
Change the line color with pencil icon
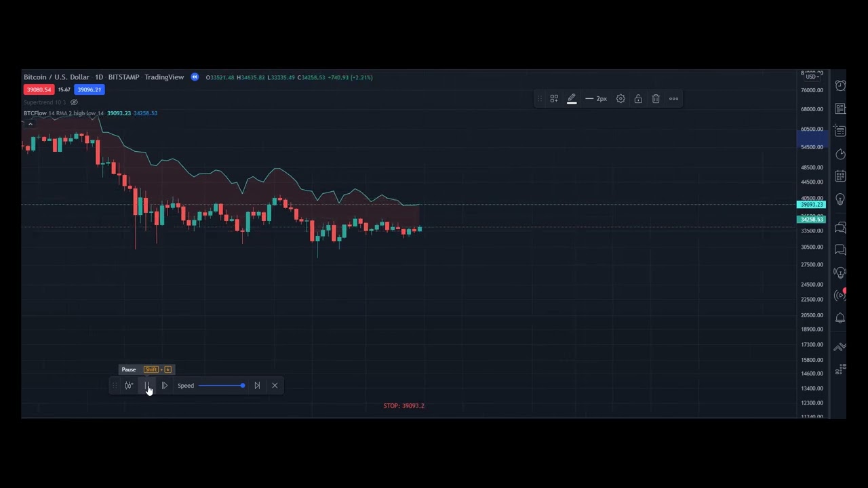pyautogui.click(x=572, y=99)
